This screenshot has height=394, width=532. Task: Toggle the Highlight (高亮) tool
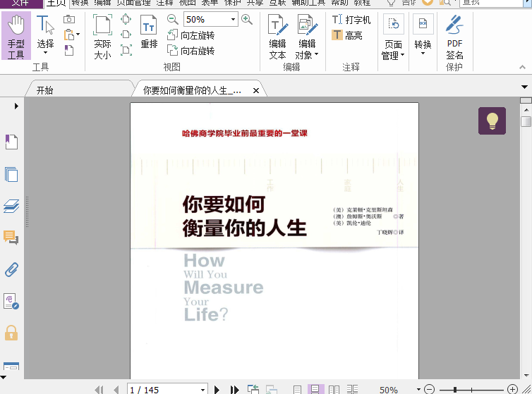click(347, 35)
